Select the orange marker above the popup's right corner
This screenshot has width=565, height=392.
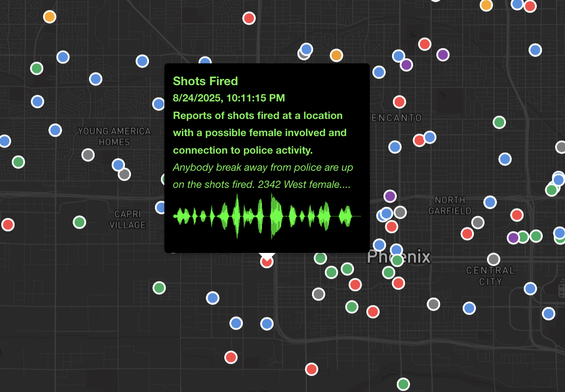pos(336,55)
